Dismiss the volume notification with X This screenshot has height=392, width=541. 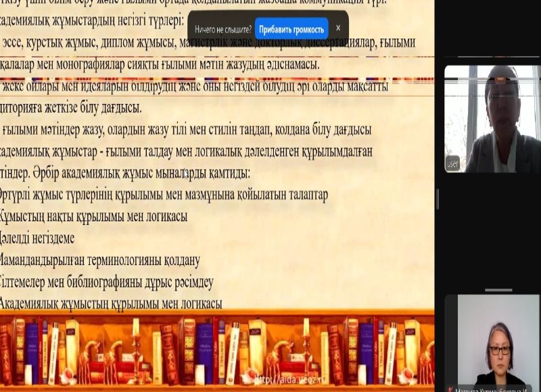pyautogui.click(x=338, y=28)
